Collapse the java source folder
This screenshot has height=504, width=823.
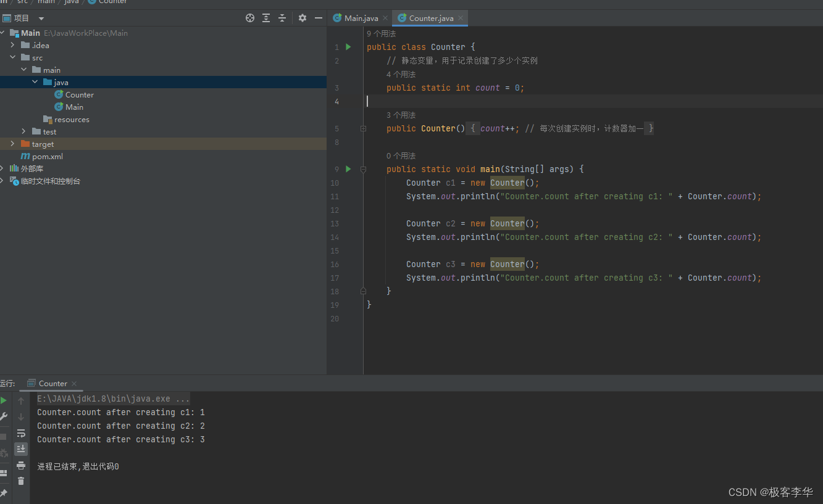tap(35, 82)
